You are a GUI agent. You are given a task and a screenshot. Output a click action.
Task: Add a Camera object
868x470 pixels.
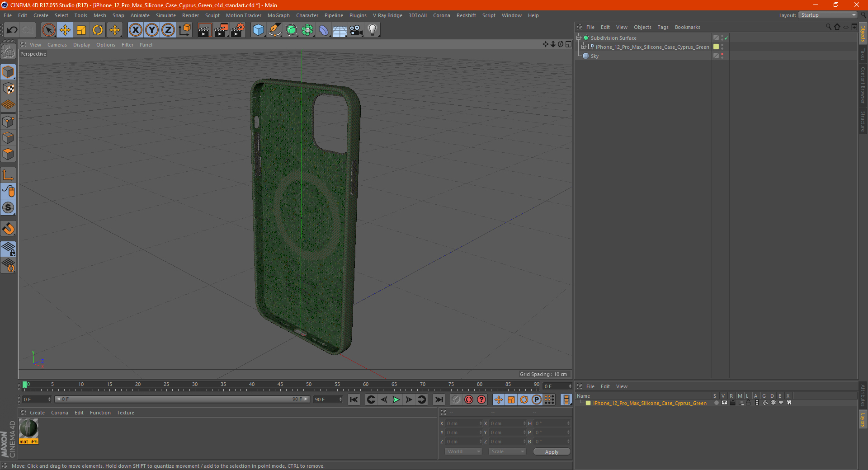[x=356, y=30]
